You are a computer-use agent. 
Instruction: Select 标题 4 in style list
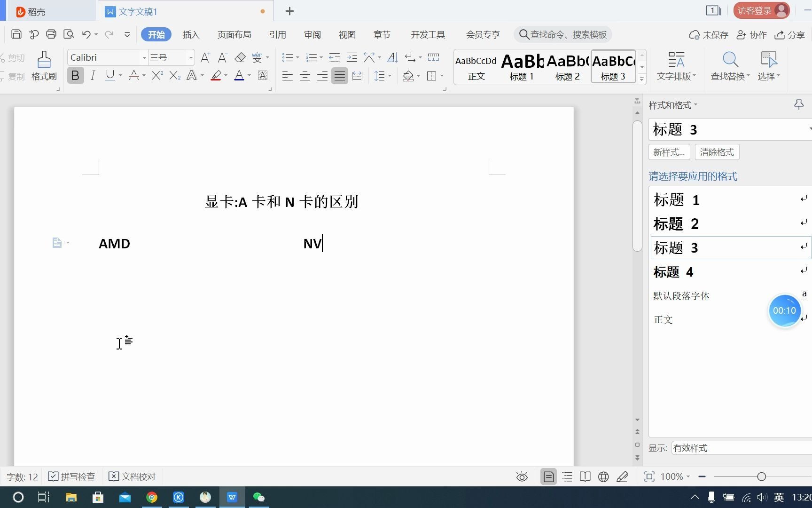[730, 271]
